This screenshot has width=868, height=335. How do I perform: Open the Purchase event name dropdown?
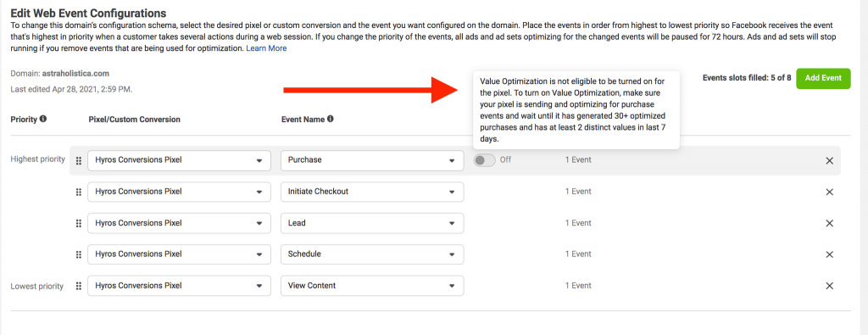pyautogui.click(x=372, y=160)
